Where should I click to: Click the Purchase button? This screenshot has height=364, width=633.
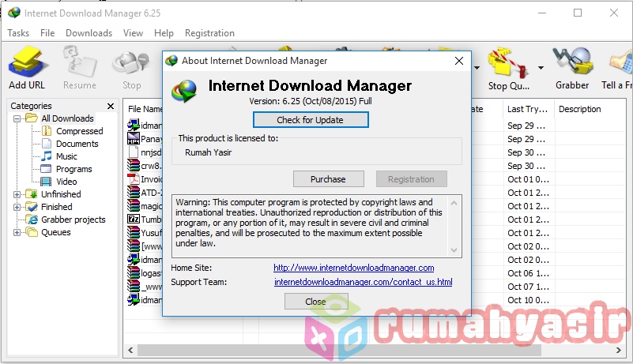coord(328,179)
